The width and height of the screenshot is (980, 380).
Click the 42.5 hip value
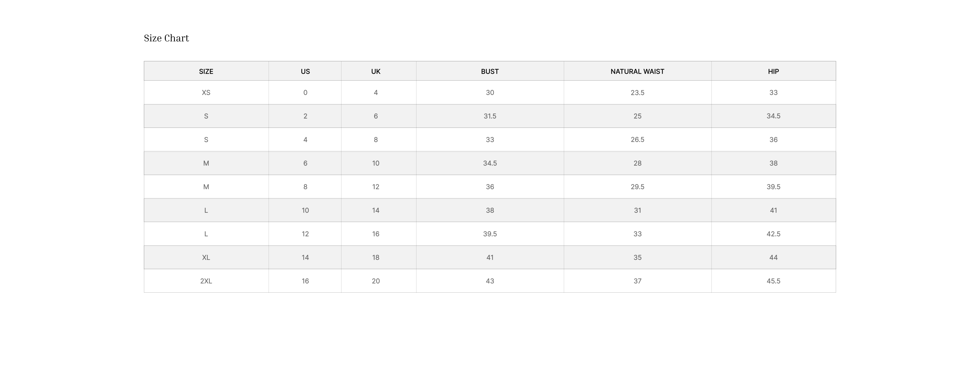pyautogui.click(x=773, y=234)
